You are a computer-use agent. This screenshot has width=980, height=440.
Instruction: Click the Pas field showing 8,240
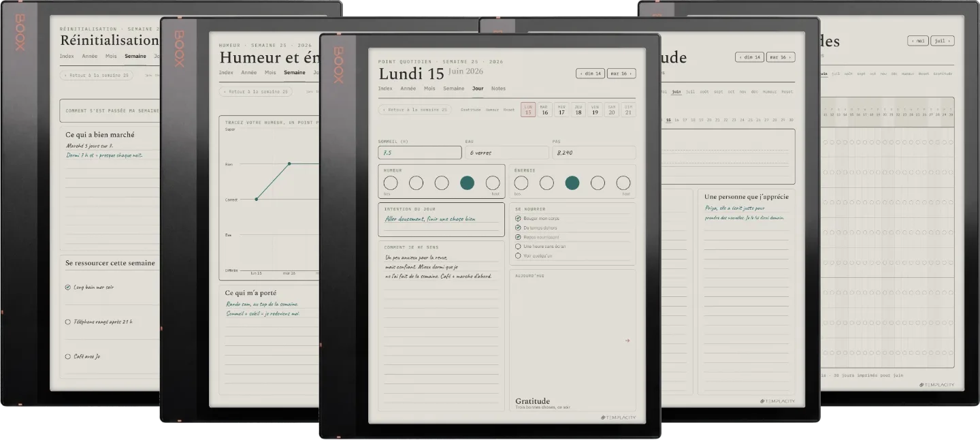click(594, 153)
